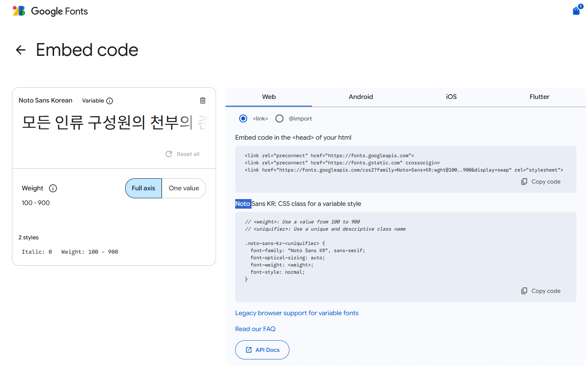The width and height of the screenshot is (588, 375).
Task: Click the Embed code in the <head> label
Action: click(x=293, y=138)
